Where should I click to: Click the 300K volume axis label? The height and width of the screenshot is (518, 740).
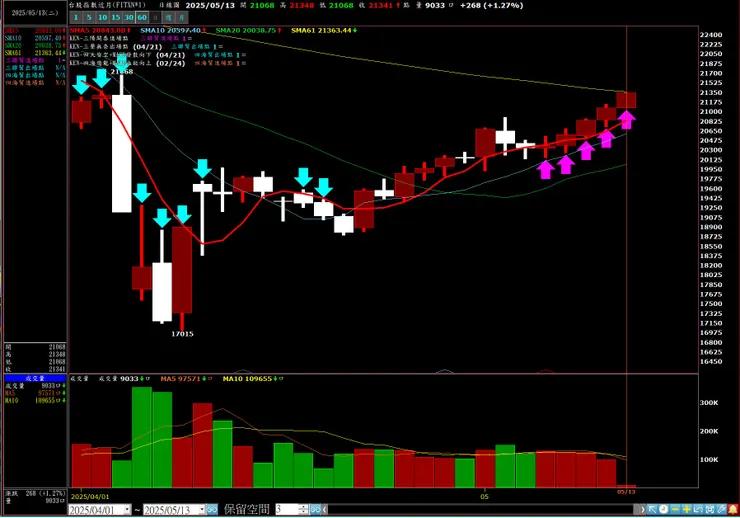click(x=709, y=402)
